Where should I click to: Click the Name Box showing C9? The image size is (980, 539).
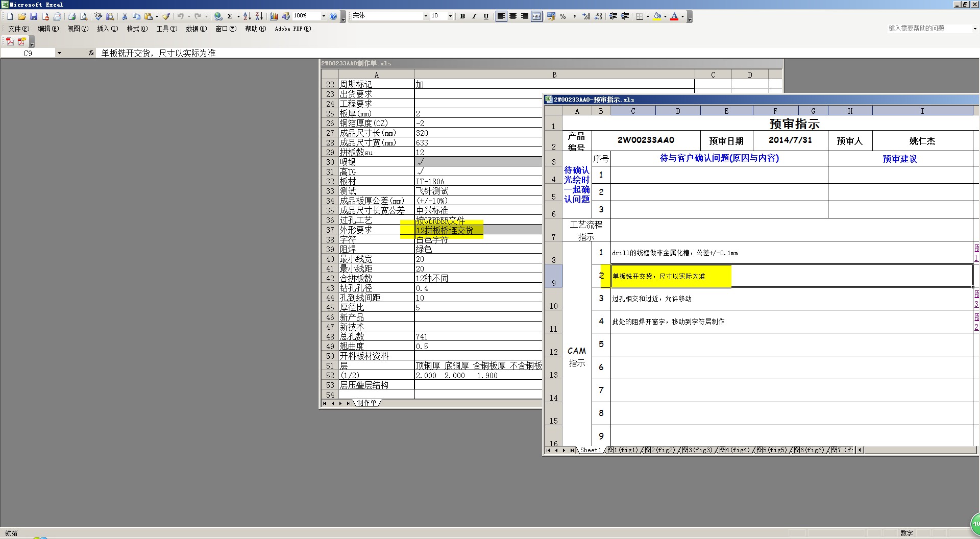28,53
